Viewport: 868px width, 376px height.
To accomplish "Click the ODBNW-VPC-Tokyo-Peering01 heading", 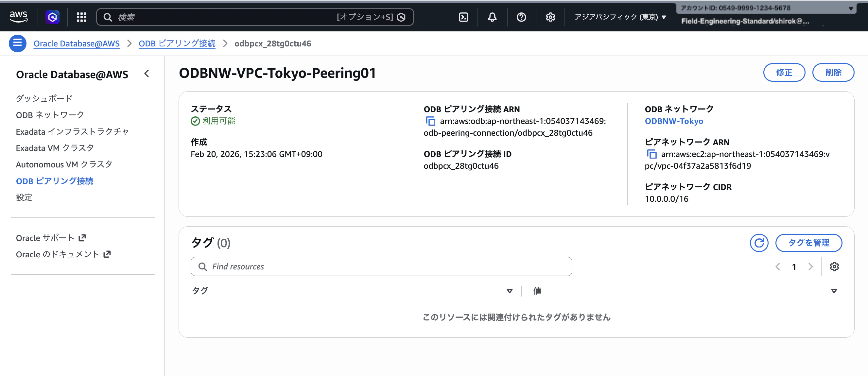I will click(x=277, y=73).
